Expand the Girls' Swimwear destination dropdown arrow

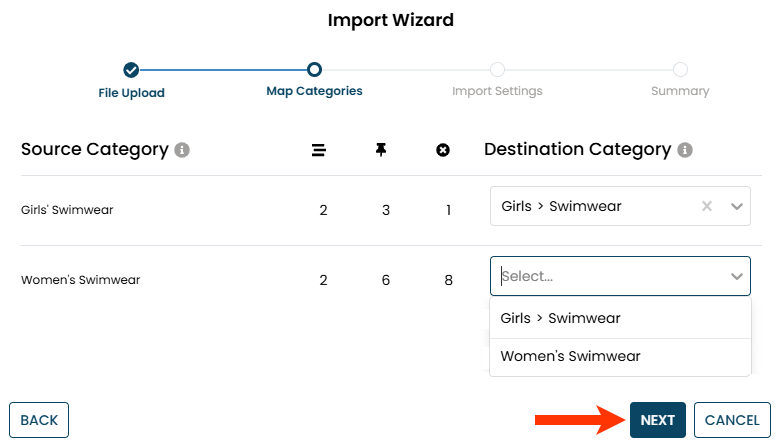point(737,207)
